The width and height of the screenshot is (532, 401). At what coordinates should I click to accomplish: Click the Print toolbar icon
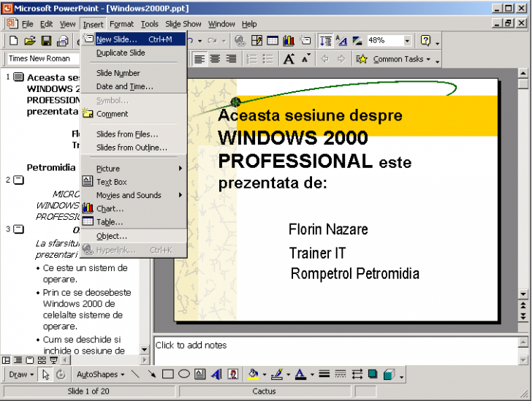tap(62, 41)
